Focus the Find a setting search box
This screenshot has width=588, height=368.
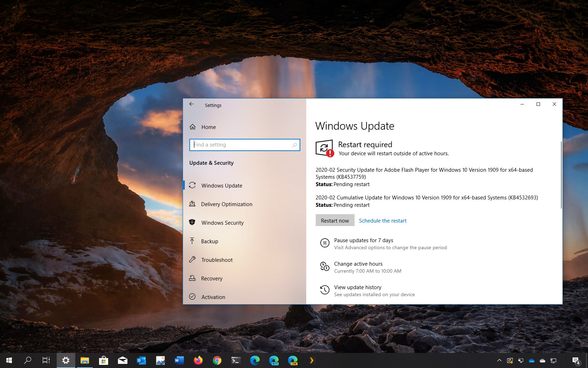(x=245, y=145)
